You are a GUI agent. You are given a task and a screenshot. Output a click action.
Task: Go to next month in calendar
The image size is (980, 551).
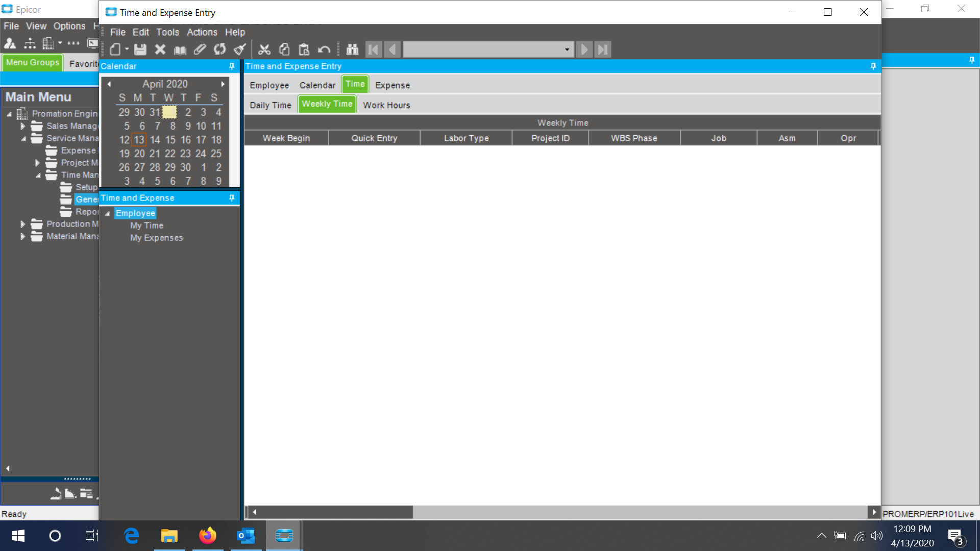click(x=223, y=84)
